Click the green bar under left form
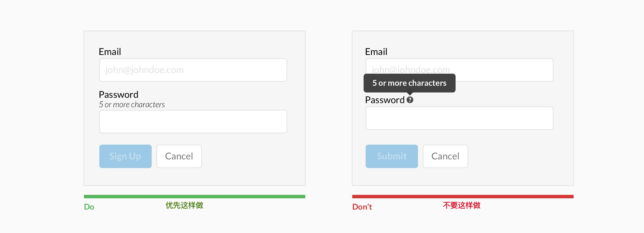This screenshot has width=644, height=233. [194, 196]
